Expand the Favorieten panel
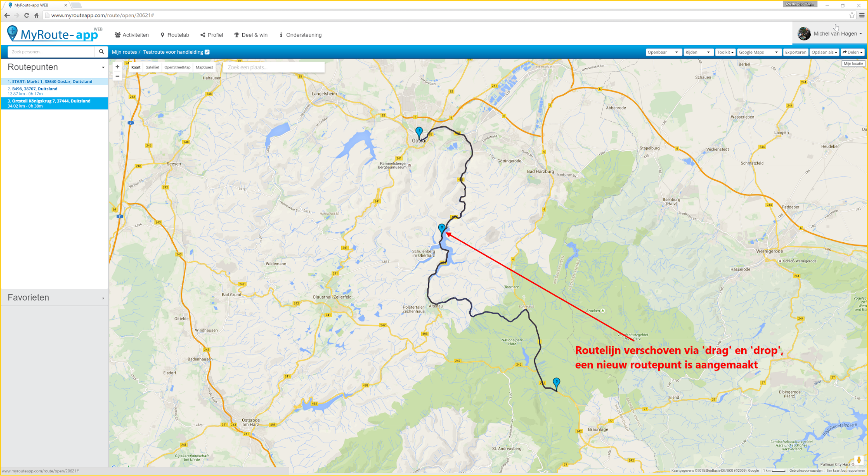This screenshot has height=476, width=868. point(55,297)
